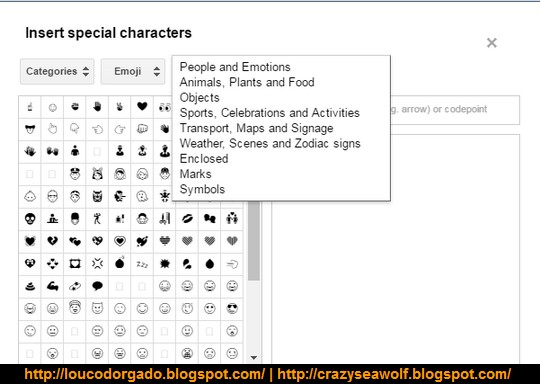Click the emoji grid scrollbar thumb

click(254, 240)
